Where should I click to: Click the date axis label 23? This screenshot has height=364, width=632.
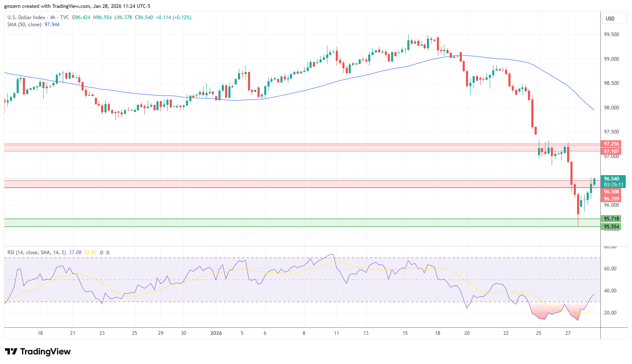pos(102,333)
